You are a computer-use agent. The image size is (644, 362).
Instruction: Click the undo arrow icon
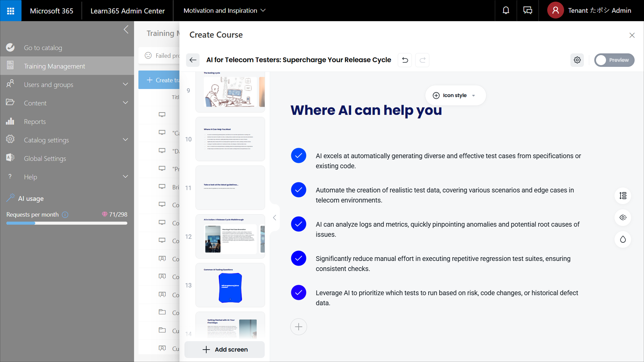point(405,60)
